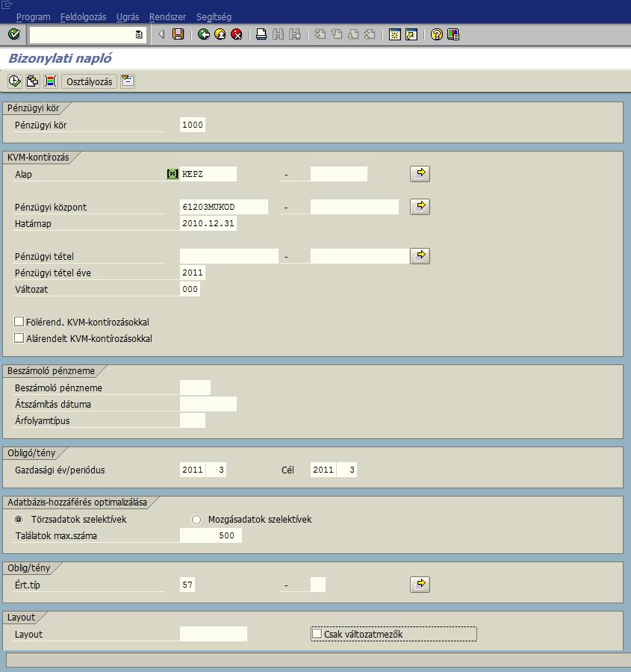Exit using the yellow up-arrow icon
This screenshot has height=672, width=631.
pos(220,34)
